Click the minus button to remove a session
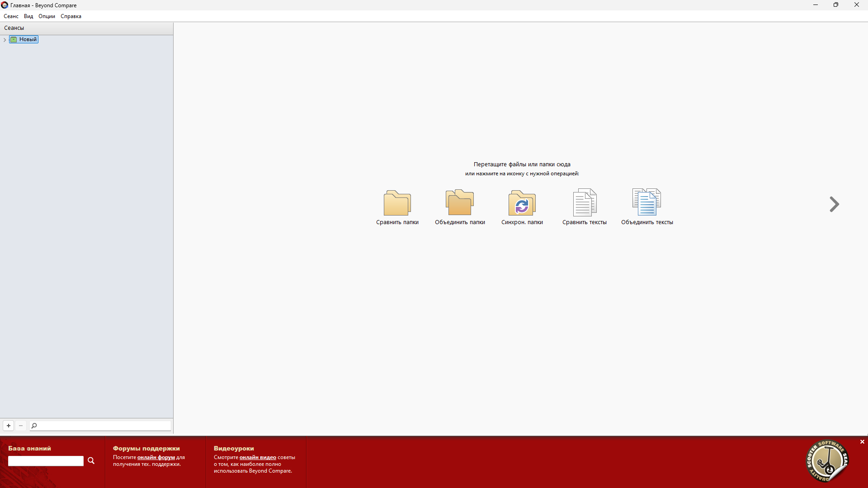868x488 pixels. point(21,426)
